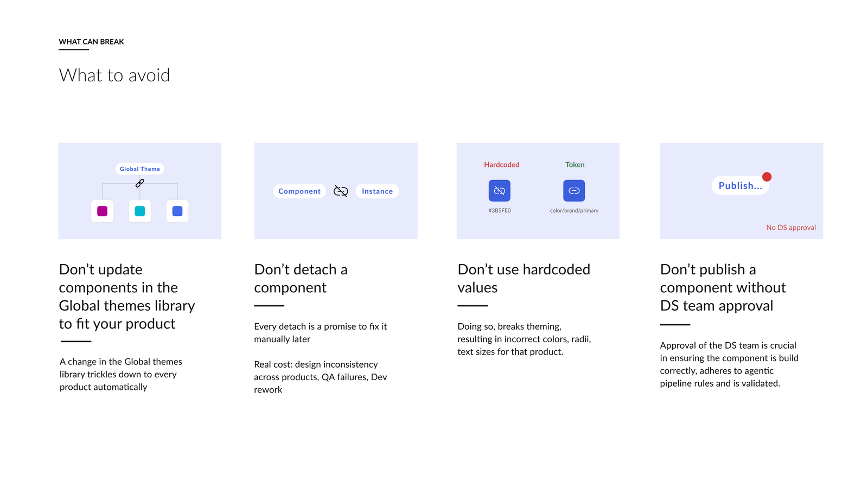
Task: Click the broken link icon between Component and Instance
Action: point(341,191)
